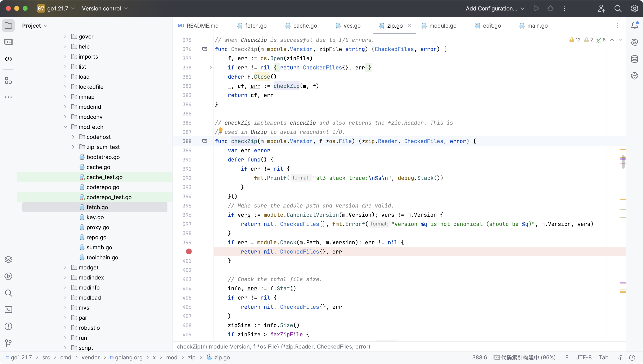Switch to the fetch.go tab

tap(252, 26)
